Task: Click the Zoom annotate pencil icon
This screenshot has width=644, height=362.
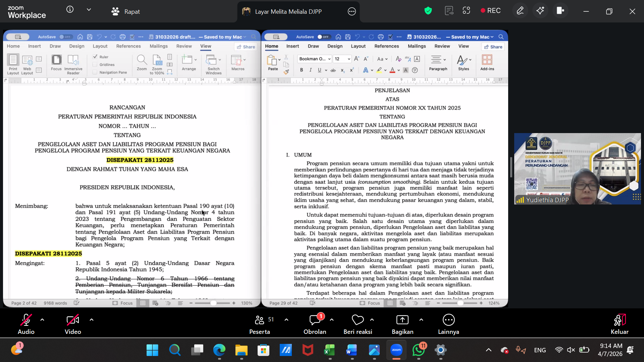Action: (520, 11)
